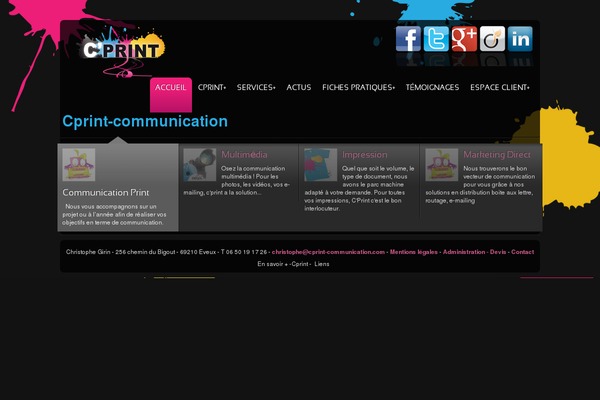Click the christophe@cprint-communication.com email link
The height and width of the screenshot is (400, 600).
pyautogui.click(x=328, y=252)
